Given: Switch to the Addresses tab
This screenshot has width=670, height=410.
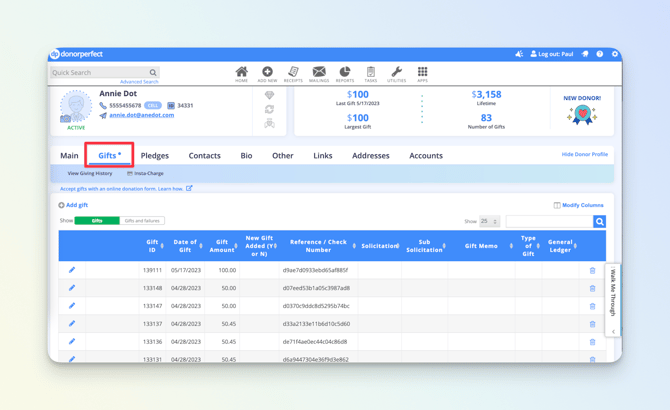Looking at the screenshot, I should 371,155.
